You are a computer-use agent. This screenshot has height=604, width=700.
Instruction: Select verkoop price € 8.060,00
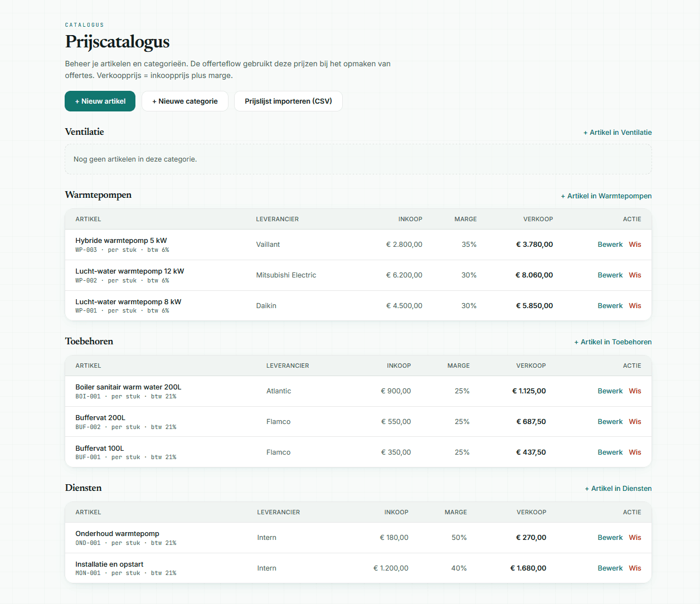click(x=534, y=275)
